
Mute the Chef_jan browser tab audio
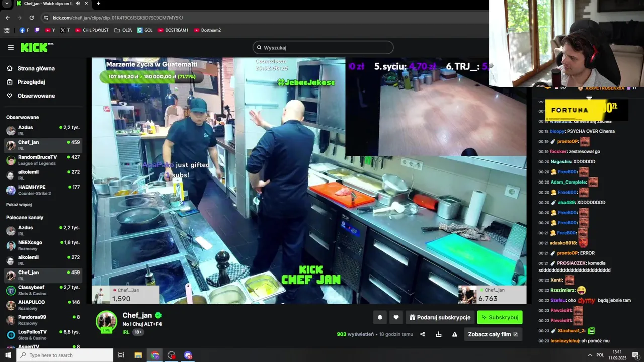coord(78,4)
